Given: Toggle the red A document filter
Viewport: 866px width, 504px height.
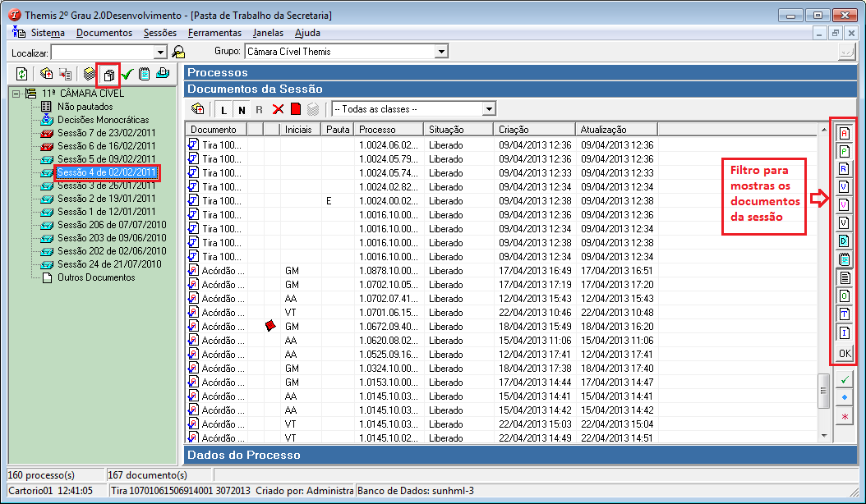Looking at the screenshot, I should tap(844, 133).
